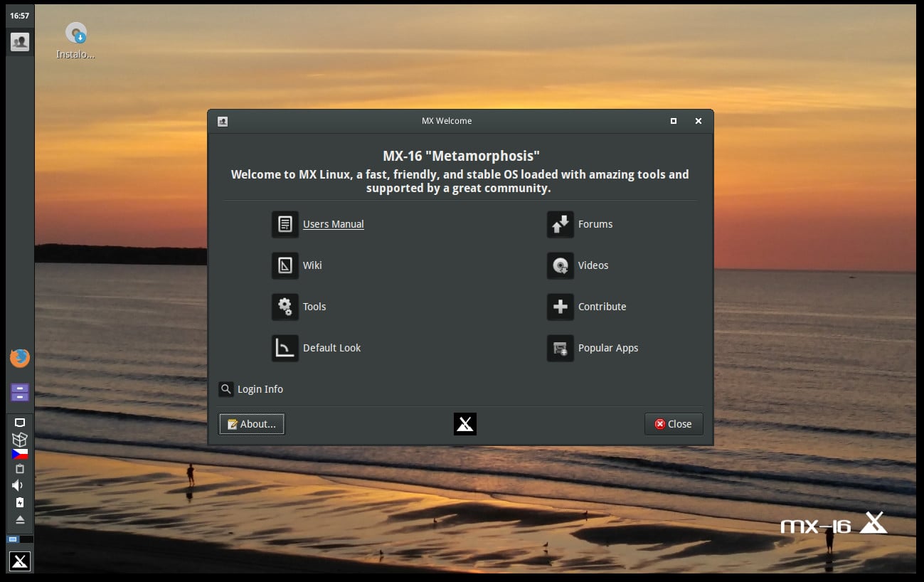Switch to the second workspace in pager
The height and width of the screenshot is (582, 924).
point(26,539)
